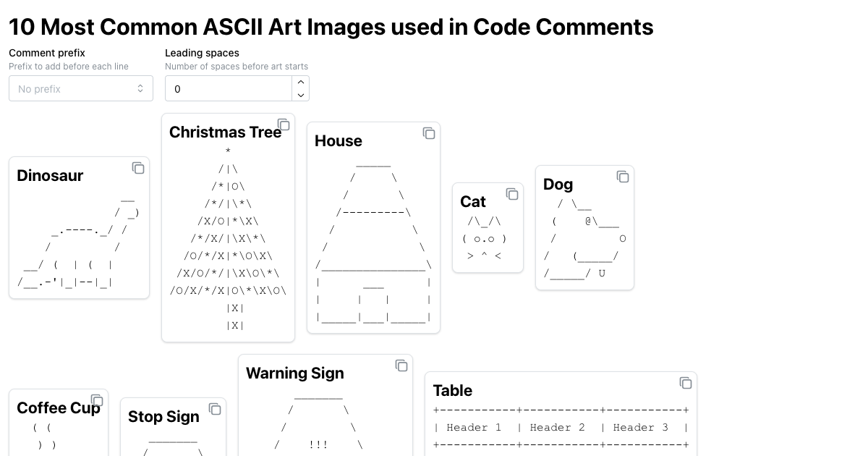The height and width of the screenshot is (456, 868).
Task: Copy the Cat ASCII art
Action: pyautogui.click(x=512, y=194)
